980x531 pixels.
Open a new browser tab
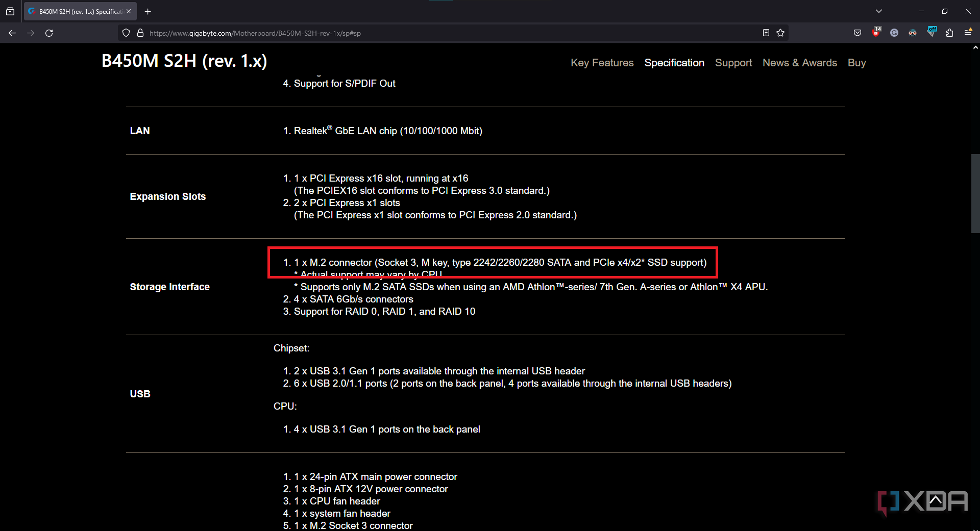coord(148,11)
